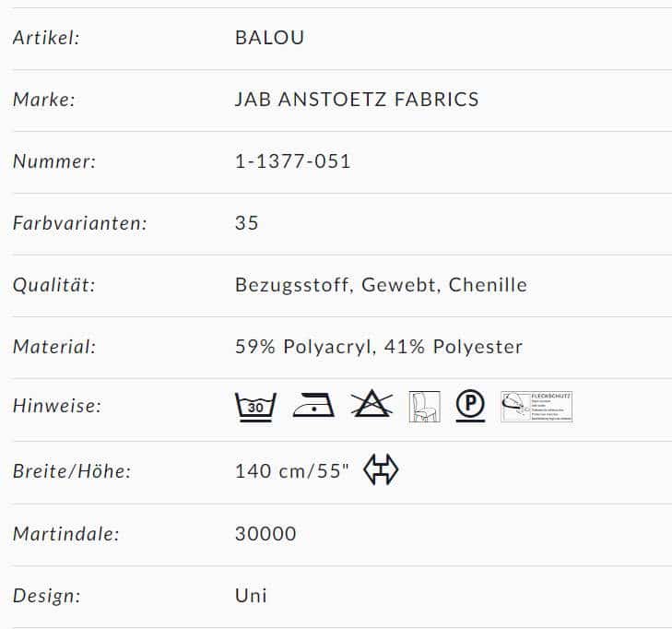Screen dimensions: 672x629
Task: Click the width direction arrows icon
Action: 381,470
